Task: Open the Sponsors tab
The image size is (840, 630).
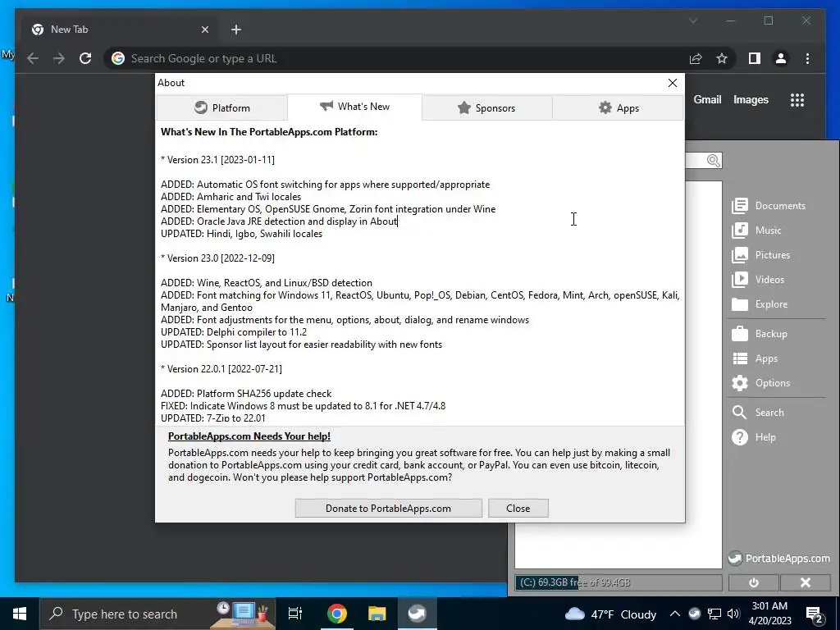Action: [486, 107]
